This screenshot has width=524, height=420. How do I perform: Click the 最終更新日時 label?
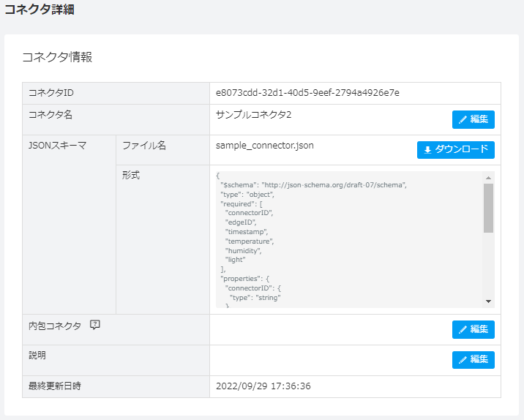point(55,386)
